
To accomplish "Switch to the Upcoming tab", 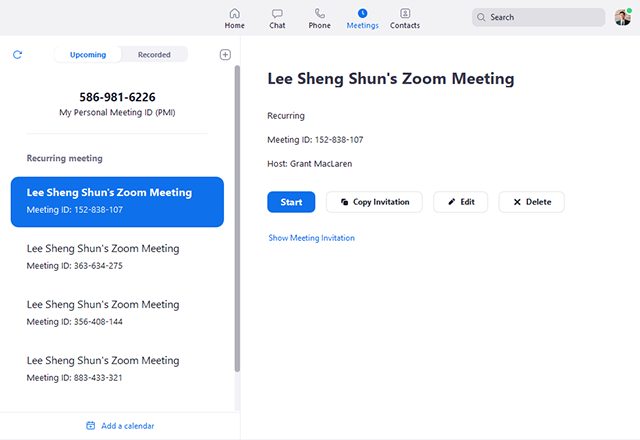I will coord(88,55).
